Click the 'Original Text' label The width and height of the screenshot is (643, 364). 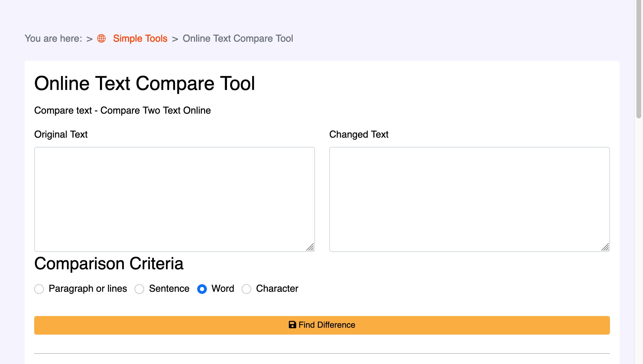click(x=61, y=134)
